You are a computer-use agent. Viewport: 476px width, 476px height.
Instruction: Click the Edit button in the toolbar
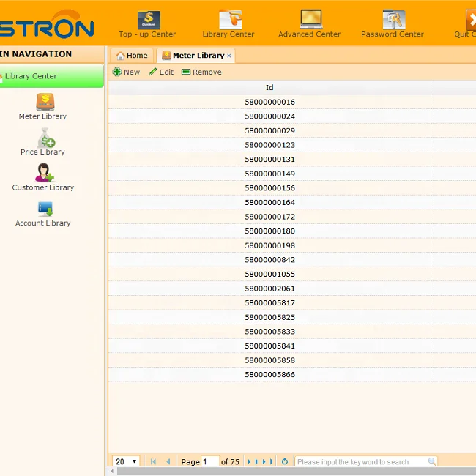tap(161, 72)
